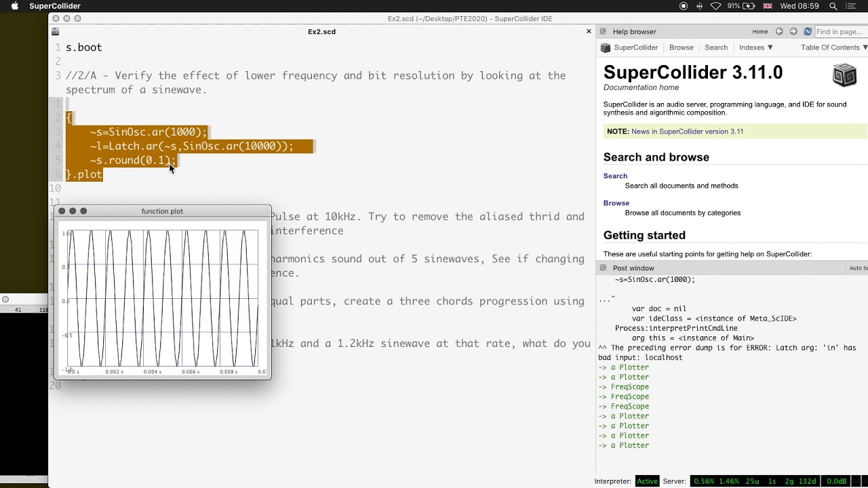The height and width of the screenshot is (488, 868).
Task: Click the Search and browse heading
Action: click(x=656, y=157)
